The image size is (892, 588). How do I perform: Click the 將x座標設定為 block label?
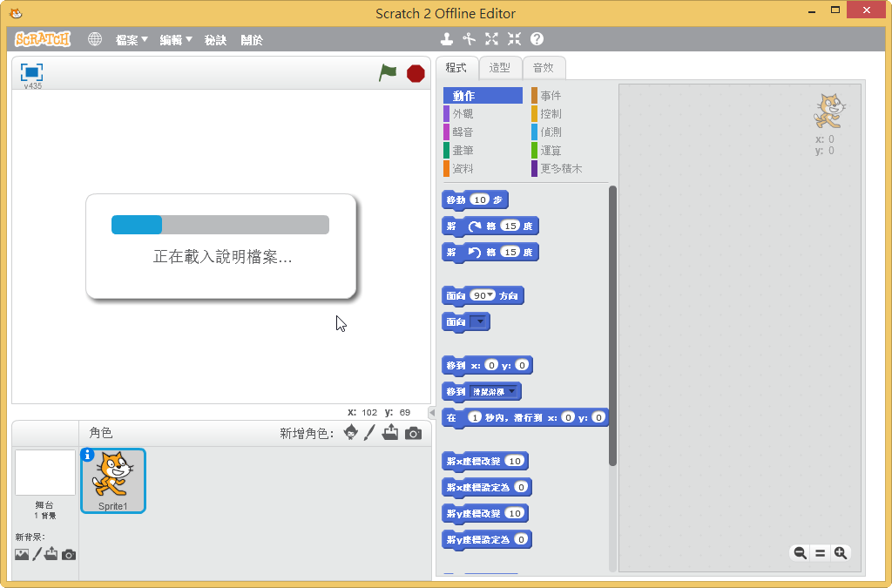click(478, 487)
